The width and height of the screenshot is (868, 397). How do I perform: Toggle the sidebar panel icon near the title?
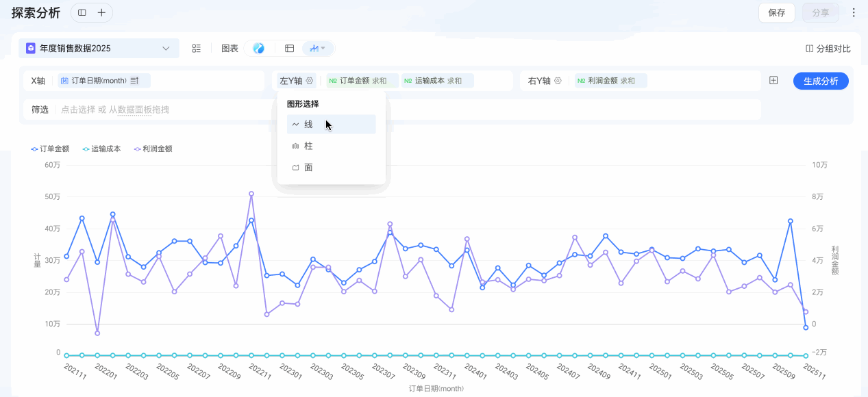(x=82, y=12)
